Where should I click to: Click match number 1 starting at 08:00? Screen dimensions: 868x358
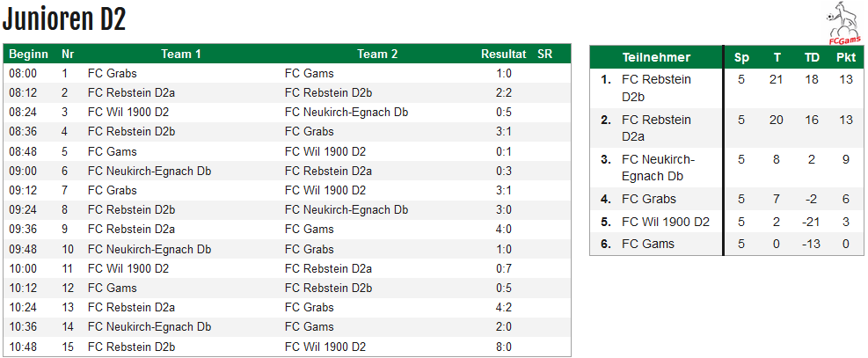tap(65, 74)
